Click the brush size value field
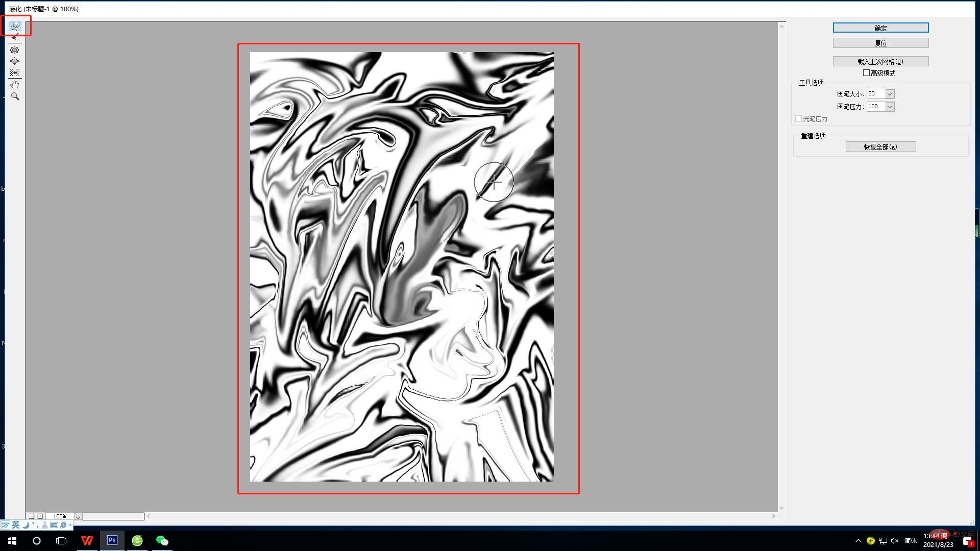980x551 pixels. coord(875,94)
